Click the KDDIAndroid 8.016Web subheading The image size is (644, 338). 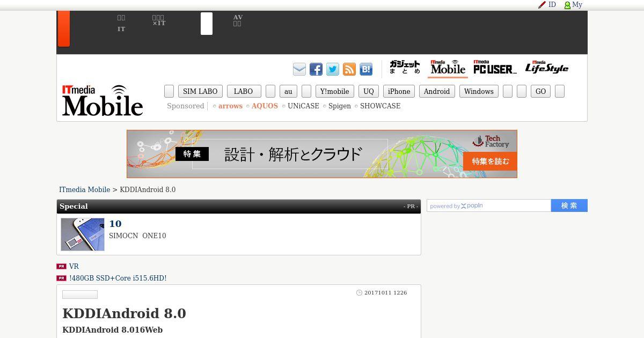click(112, 330)
